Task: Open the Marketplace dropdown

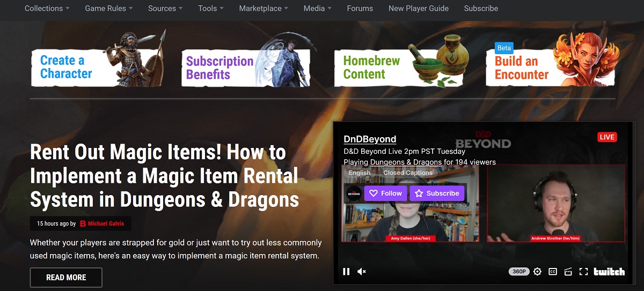Action: click(x=264, y=8)
